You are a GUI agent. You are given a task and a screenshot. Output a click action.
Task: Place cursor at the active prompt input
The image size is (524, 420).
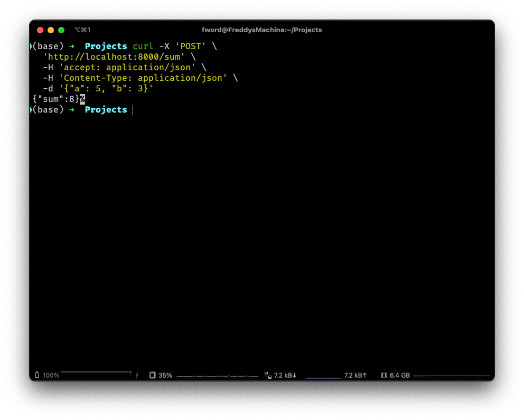click(x=133, y=109)
